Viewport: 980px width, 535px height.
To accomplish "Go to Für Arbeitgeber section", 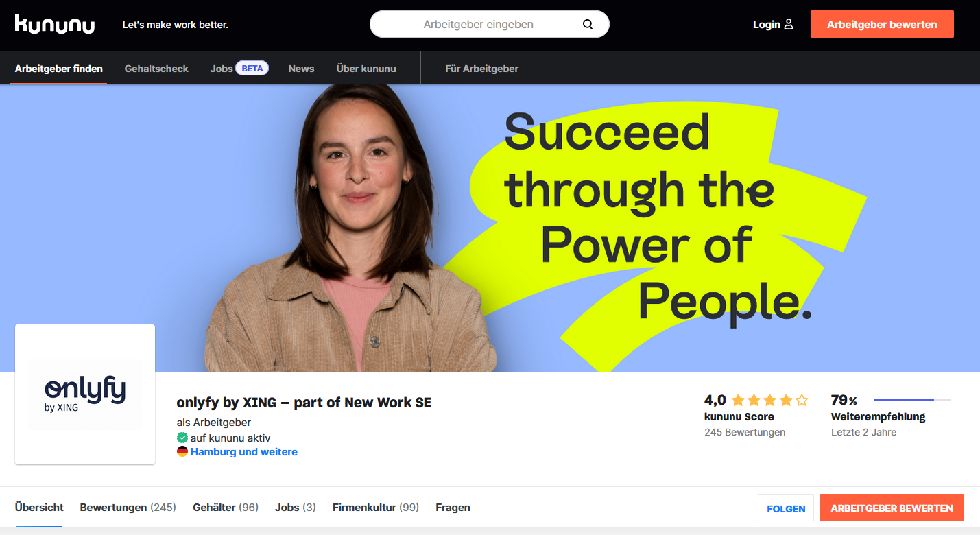I will (481, 69).
